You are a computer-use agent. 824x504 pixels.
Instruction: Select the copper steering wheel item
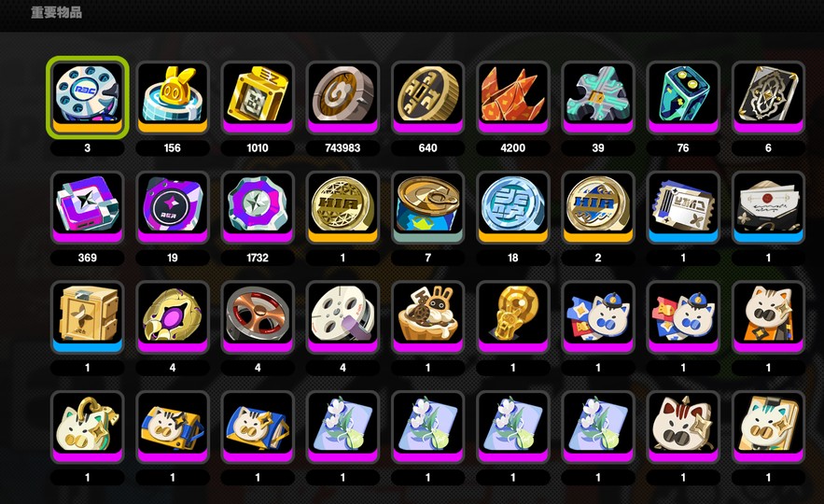pos(258,317)
